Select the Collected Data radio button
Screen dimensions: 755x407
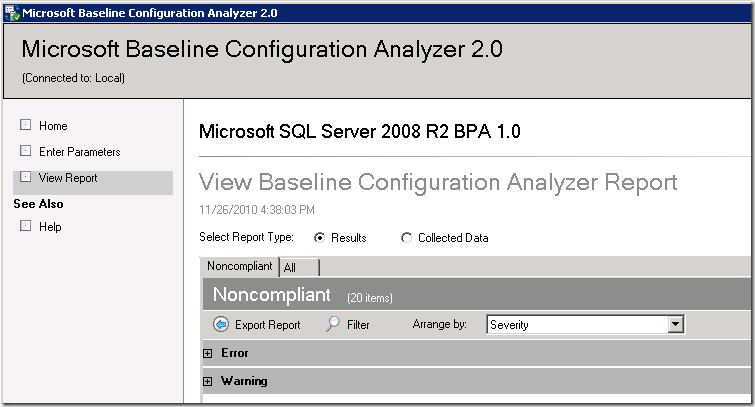(406, 238)
